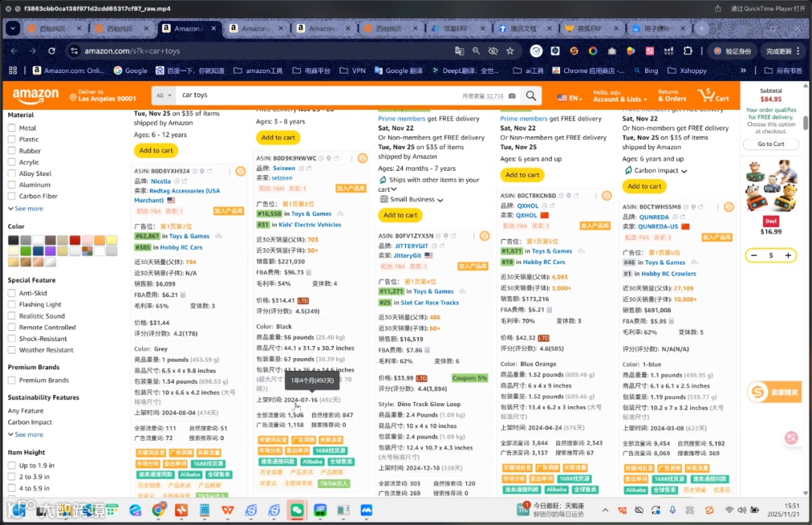Image resolution: width=812 pixels, height=525 pixels.
Task: Bookmark this page with the star icon
Action: [510, 51]
